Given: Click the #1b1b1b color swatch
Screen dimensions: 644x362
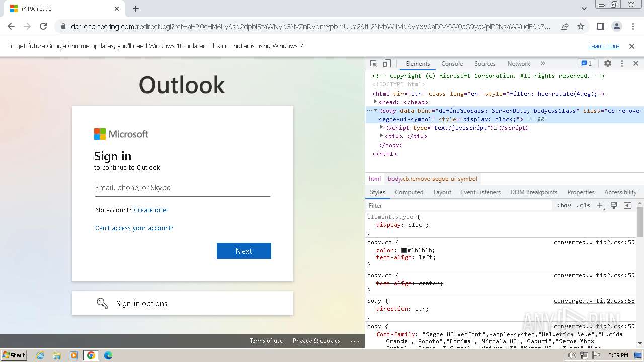Looking at the screenshot, I should tap(404, 250).
